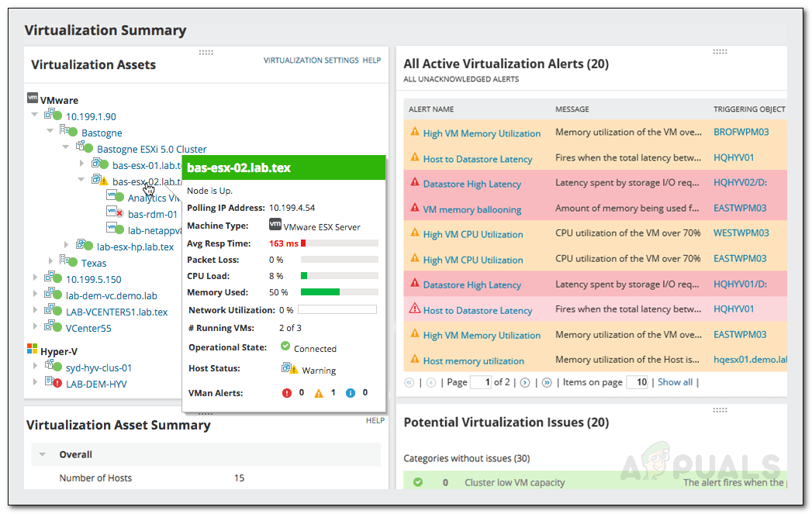Click red critical VMan Alerts icon
Viewport: 812px width, 514px height.
[x=286, y=393]
